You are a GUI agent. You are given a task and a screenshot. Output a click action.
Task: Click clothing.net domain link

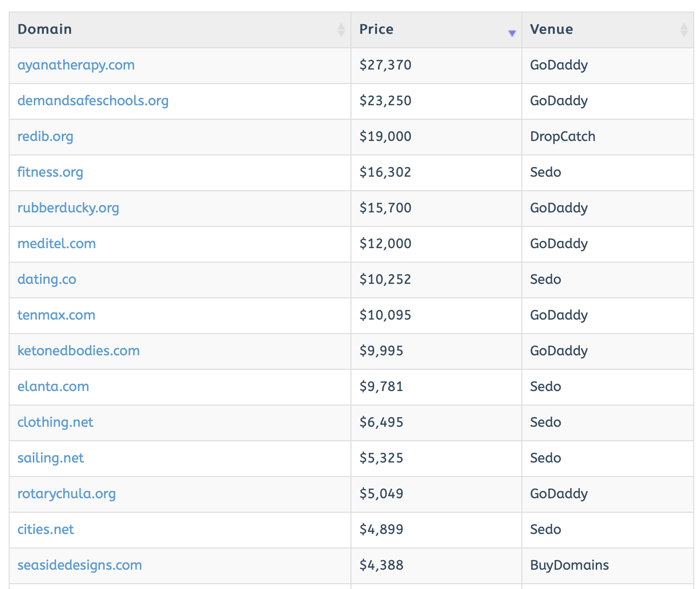point(55,422)
